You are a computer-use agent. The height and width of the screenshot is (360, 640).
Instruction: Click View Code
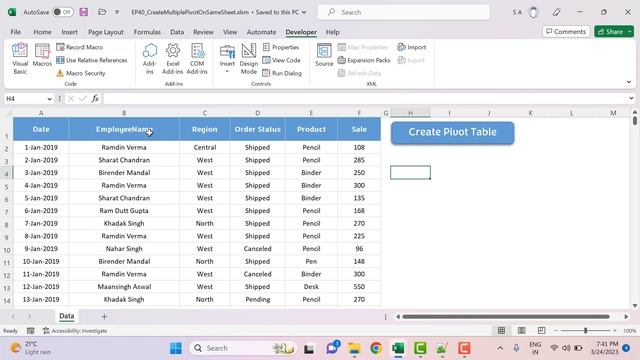pos(282,60)
